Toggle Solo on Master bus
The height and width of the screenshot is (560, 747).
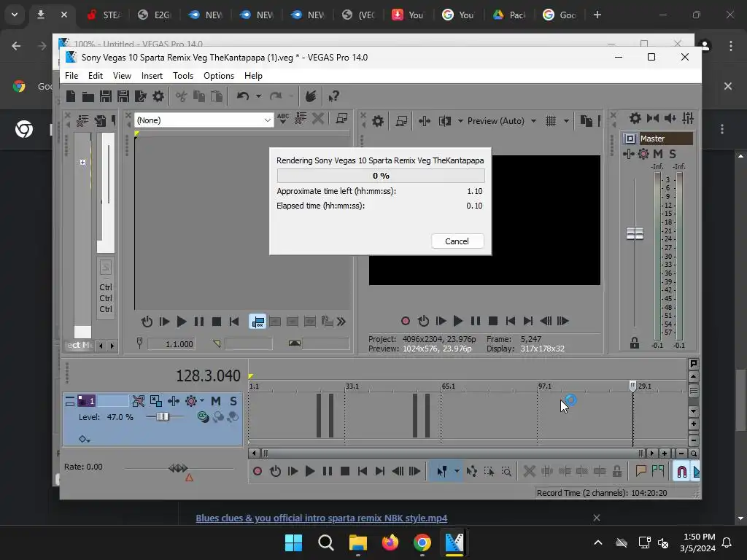pyautogui.click(x=672, y=154)
